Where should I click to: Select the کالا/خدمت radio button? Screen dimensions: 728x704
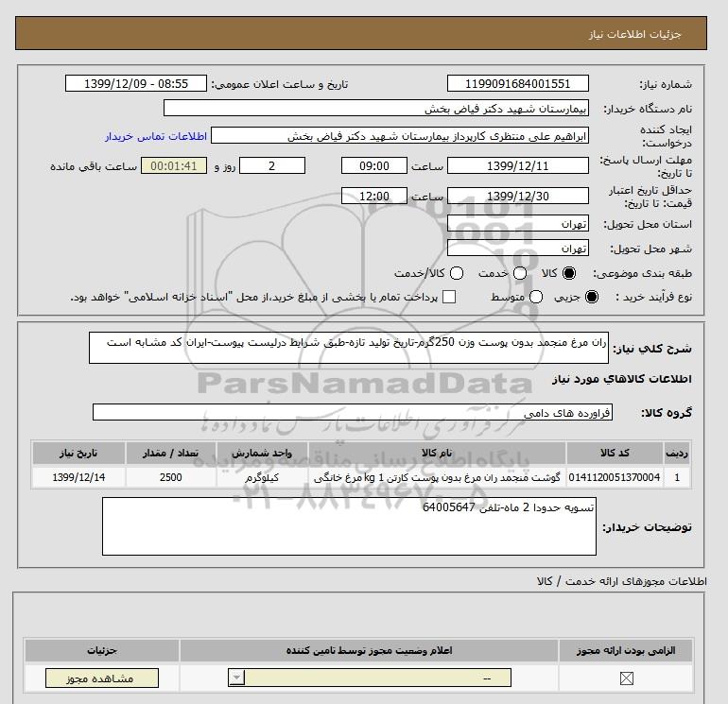coord(457,273)
